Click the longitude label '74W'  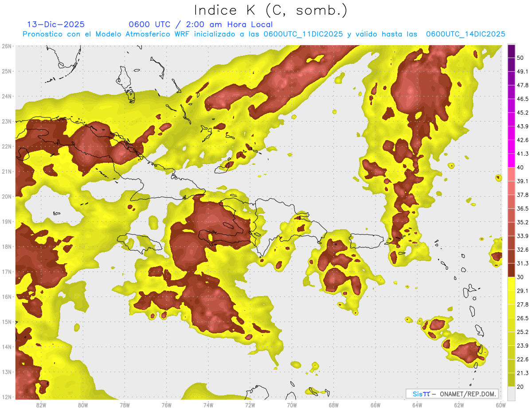[208, 405]
